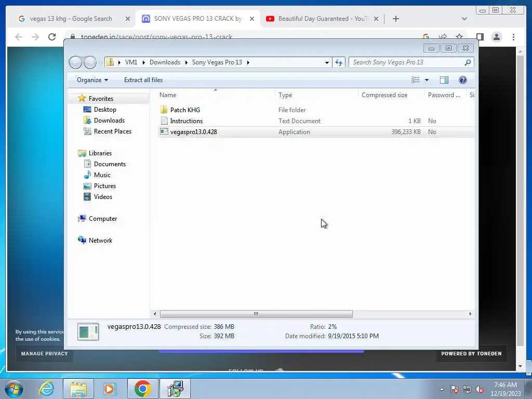Viewport: 532px width, 399px height.
Task: Switch to Chrome from taskbar
Action: pyautogui.click(x=142, y=389)
